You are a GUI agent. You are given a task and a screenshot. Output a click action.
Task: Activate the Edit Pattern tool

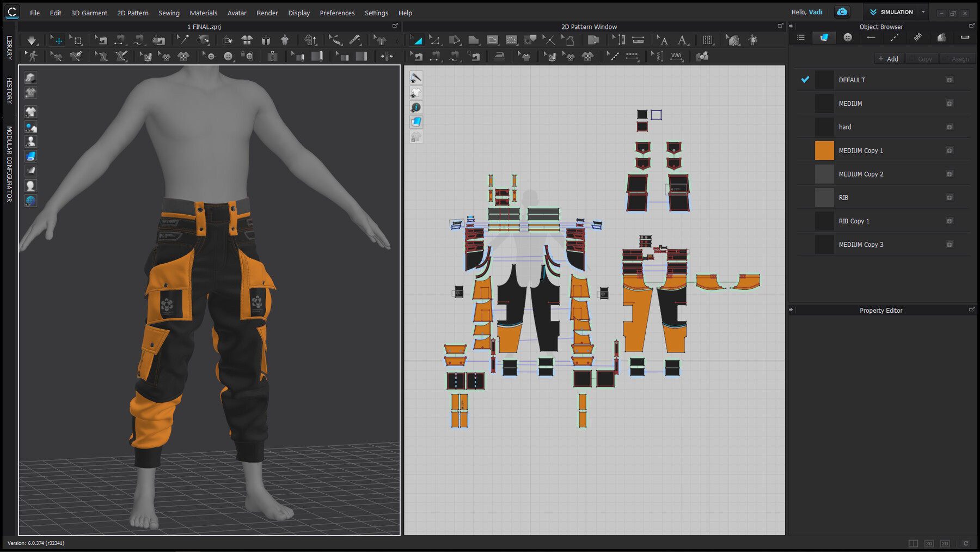pyautogui.click(x=435, y=40)
